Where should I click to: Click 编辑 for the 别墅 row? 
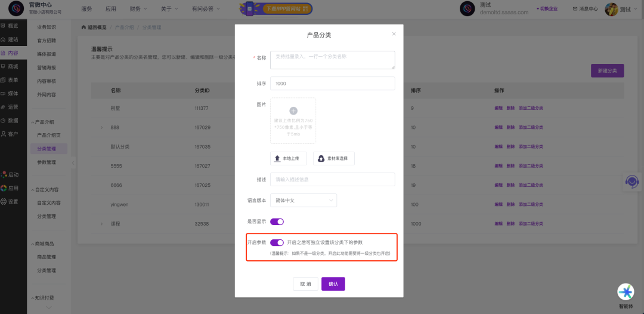coord(499,108)
